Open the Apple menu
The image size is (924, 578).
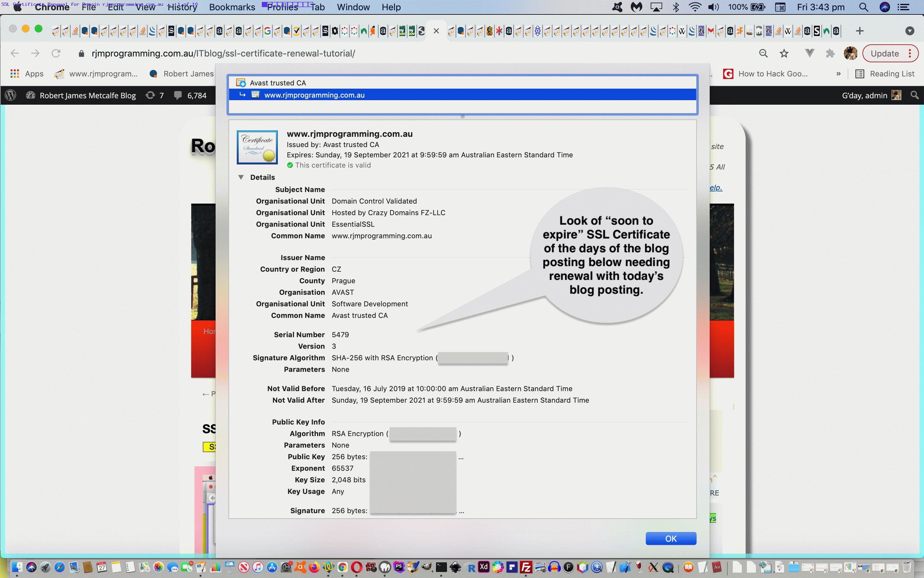pos(18,7)
